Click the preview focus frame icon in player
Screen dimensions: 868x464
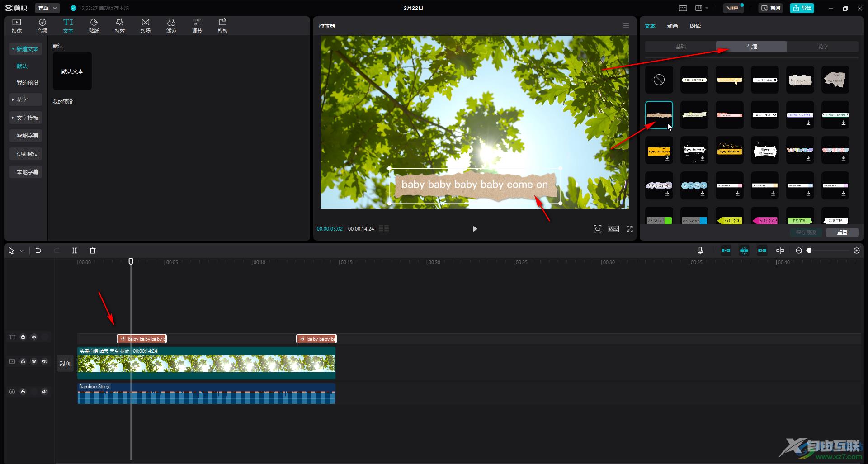tap(598, 229)
